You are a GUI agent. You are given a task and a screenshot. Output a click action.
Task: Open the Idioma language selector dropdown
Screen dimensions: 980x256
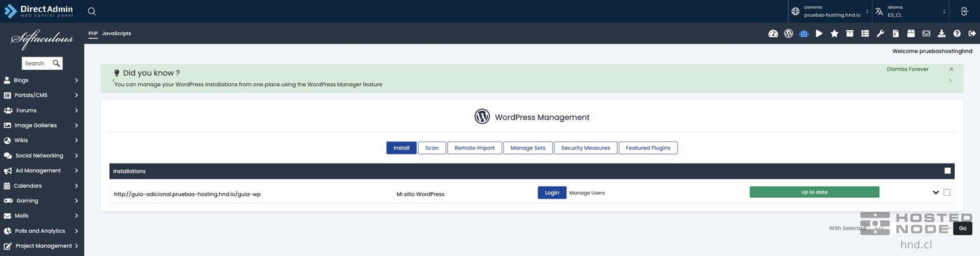pyautogui.click(x=911, y=11)
